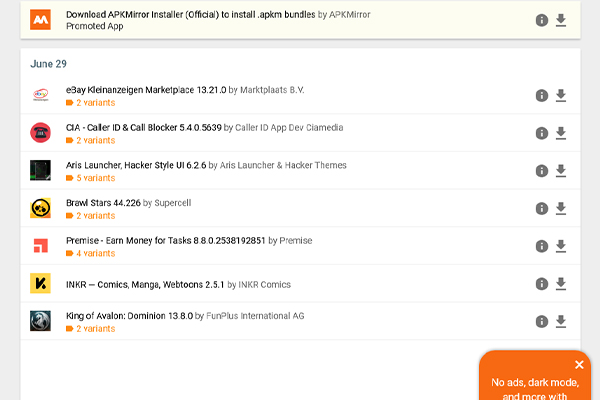
Task: Open developer Premise link
Action: pyautogui.click(x=296, y=240)
